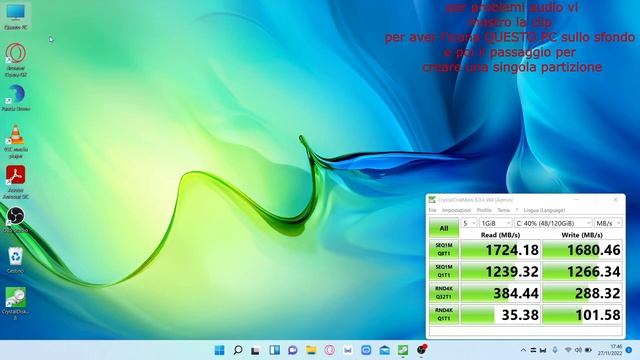640x360 pixels.
Task: Click the Read (MB/s) column header
Action: pyautogui.click(x=500, y=235)
